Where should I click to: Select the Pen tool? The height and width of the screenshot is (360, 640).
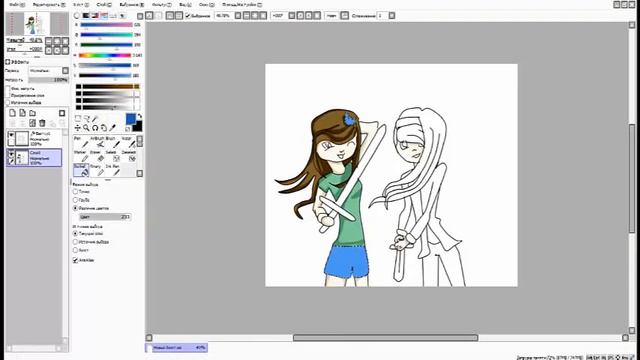81,142
